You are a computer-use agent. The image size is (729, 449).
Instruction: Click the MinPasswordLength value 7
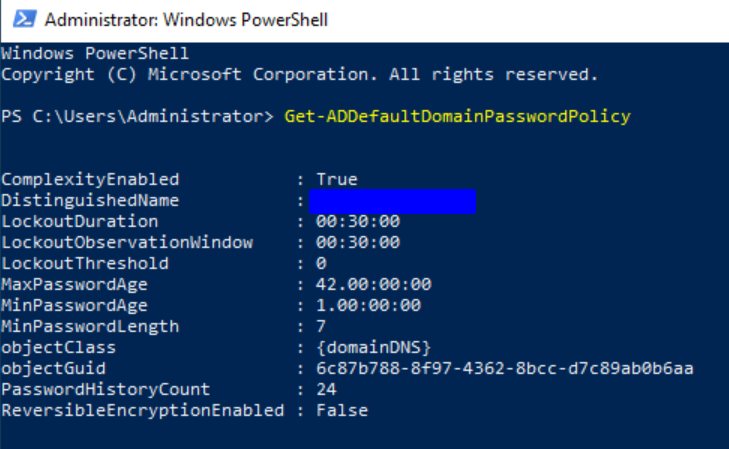(x=321, y=326)
